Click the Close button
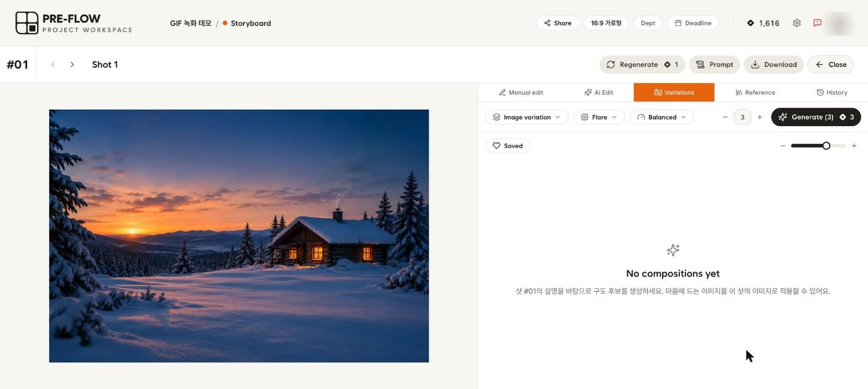This screenshot has width=868, height=389. coord(831,64)
